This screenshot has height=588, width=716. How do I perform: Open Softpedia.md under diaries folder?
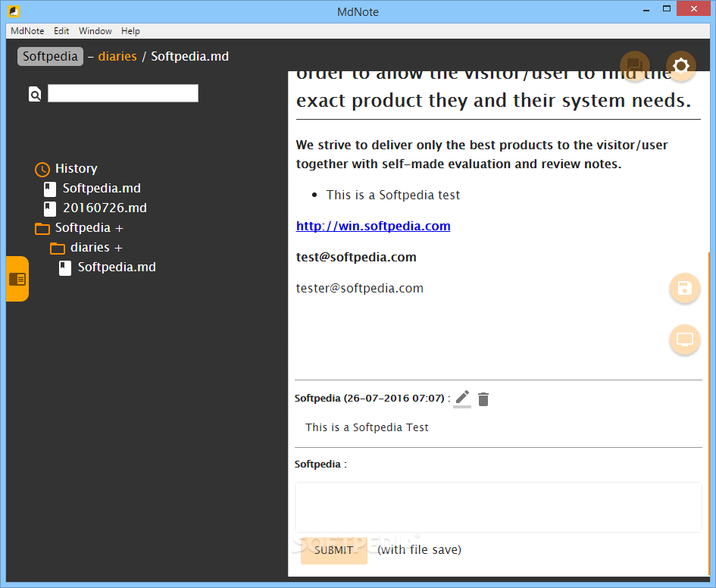pyautogui.click(x=117, y=267)
